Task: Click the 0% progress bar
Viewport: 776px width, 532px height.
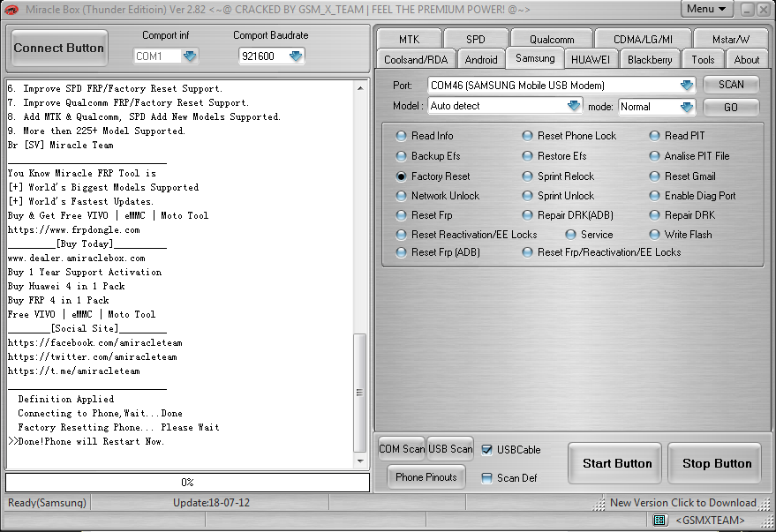Action: click(x=187, y=483)
